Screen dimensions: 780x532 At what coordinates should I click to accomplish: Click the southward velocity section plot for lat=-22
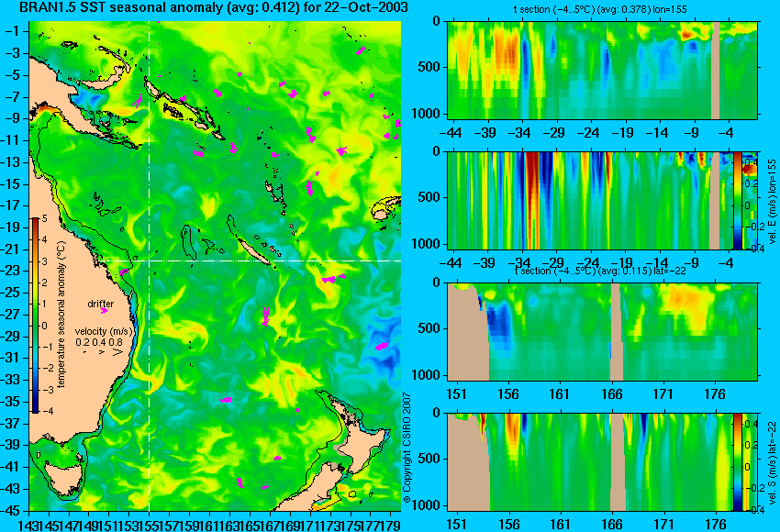(590, 461)
